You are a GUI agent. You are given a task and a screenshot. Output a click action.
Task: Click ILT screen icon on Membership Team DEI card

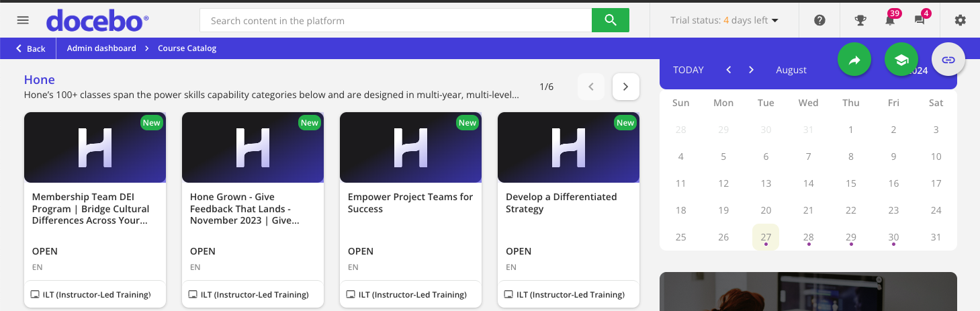tap(35, 294)
